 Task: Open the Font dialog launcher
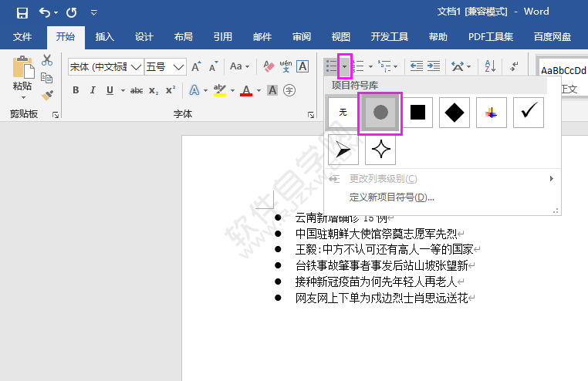click(311, 115)
